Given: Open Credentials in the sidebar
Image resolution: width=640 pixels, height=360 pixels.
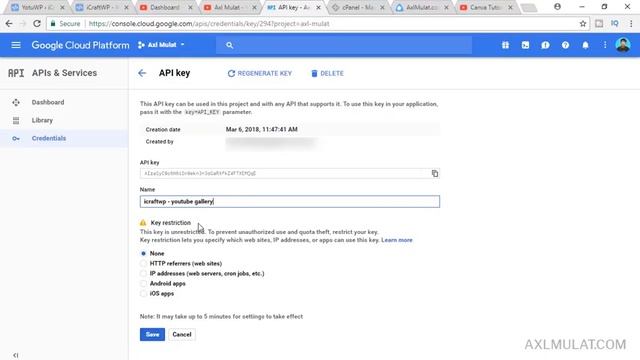Looking at the screenshot, I should tap(49, 138).
